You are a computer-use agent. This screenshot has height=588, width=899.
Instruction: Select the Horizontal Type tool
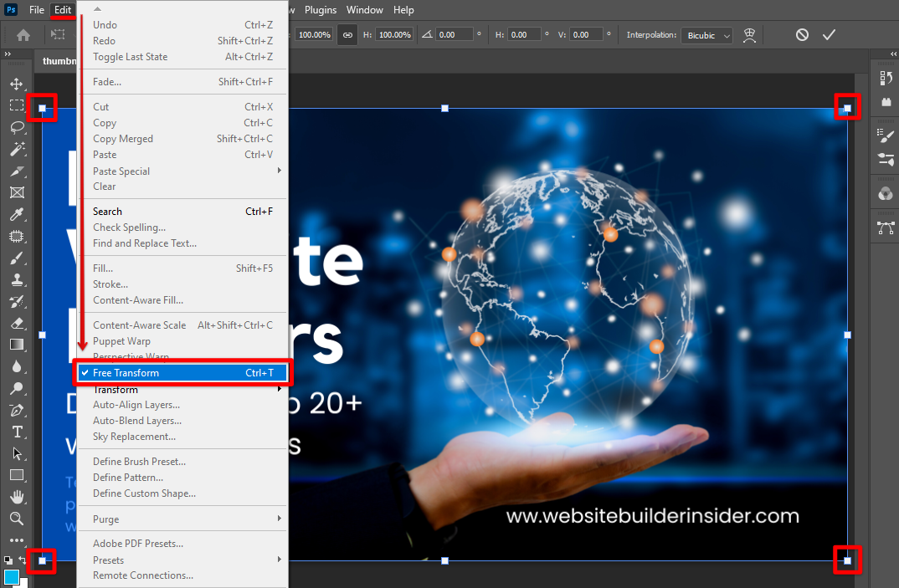[17, 432]
